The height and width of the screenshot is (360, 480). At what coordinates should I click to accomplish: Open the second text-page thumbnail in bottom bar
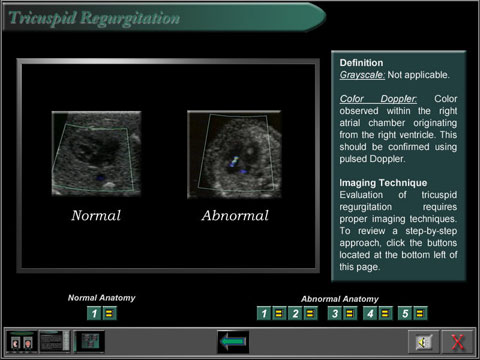click(55, 342)
